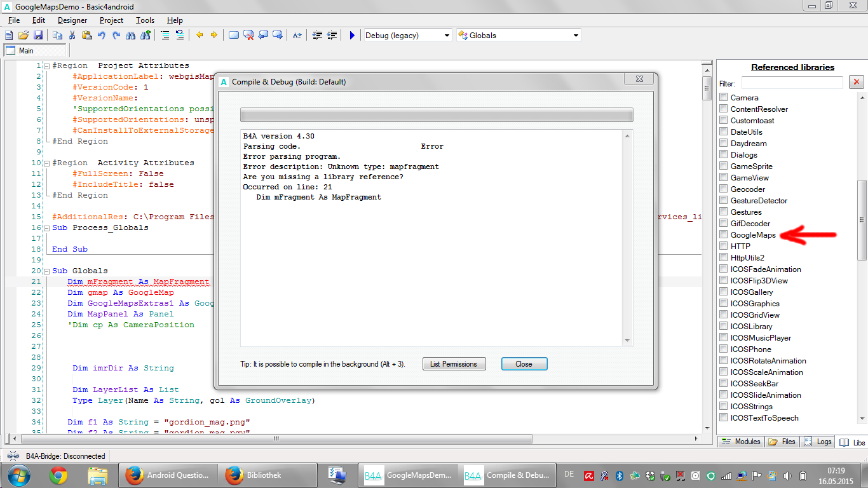Open a project via the folder icon
This screenshot has height=488, width=868.
coord(23,36)
